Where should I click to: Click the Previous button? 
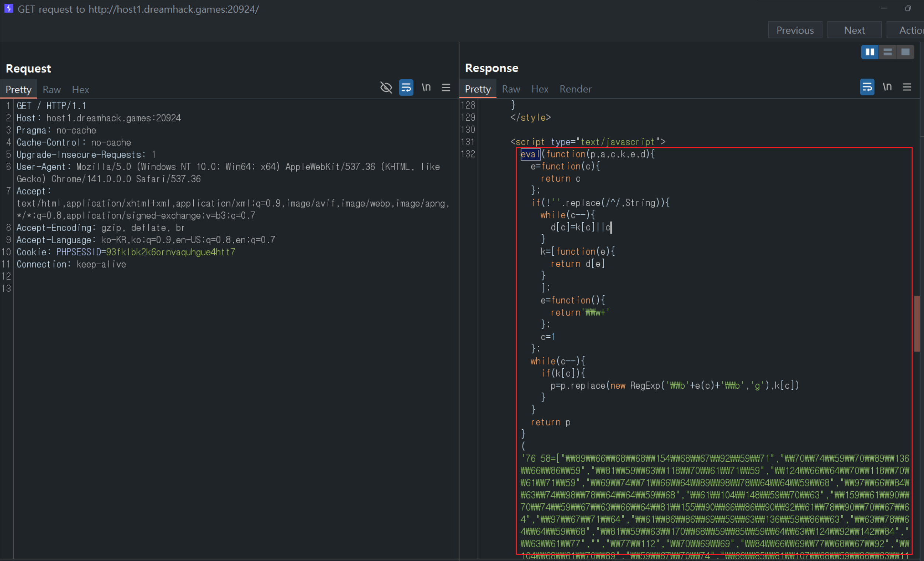[x=795, y=30]
